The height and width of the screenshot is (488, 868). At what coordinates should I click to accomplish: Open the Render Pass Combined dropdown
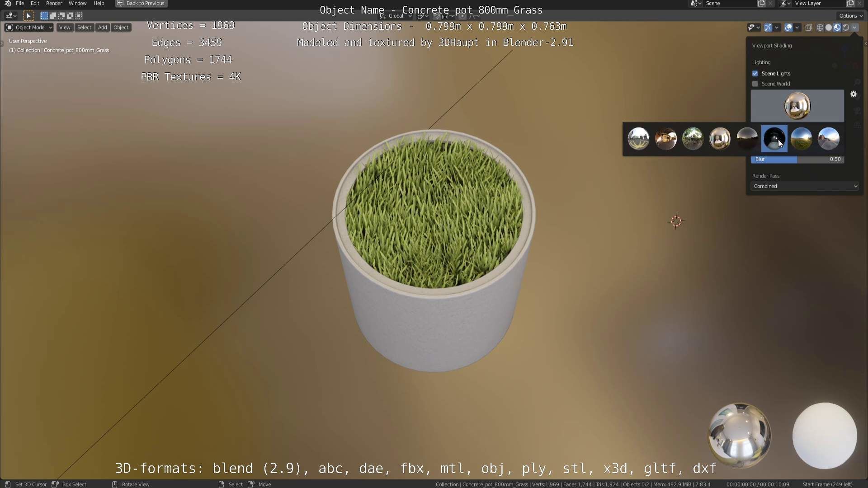[805, 186]
